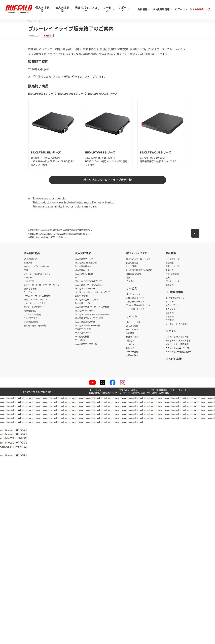
Task: Open the X (Twitter) social icon
Action: pyautogui.click(x=102, y=383)
